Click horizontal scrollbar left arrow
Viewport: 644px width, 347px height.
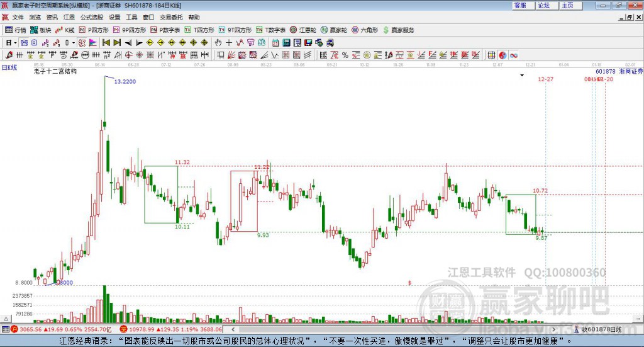pos(233,329)
